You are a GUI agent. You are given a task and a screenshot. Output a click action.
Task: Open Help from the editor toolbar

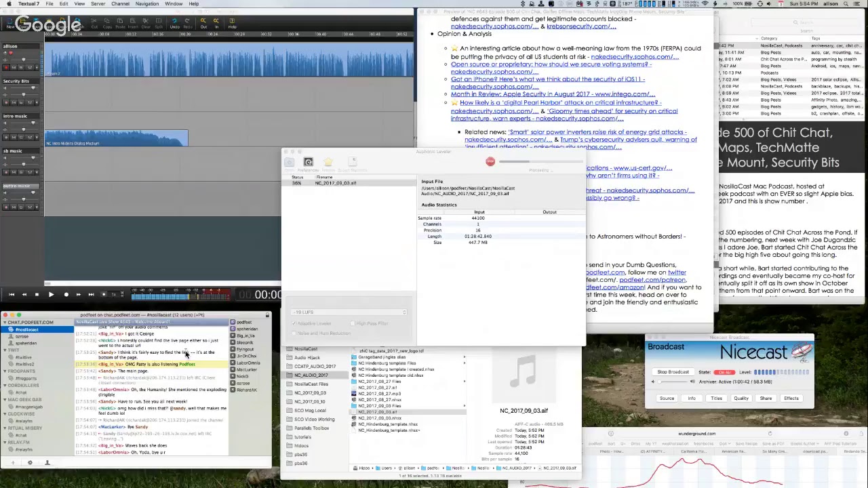pos(232,22)
